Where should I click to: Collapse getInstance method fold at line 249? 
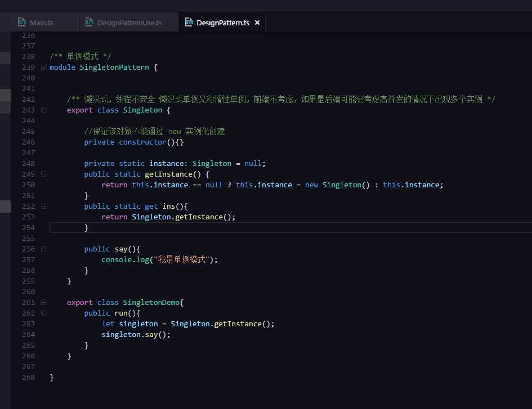pyautogui.click(x=43, y=174)
